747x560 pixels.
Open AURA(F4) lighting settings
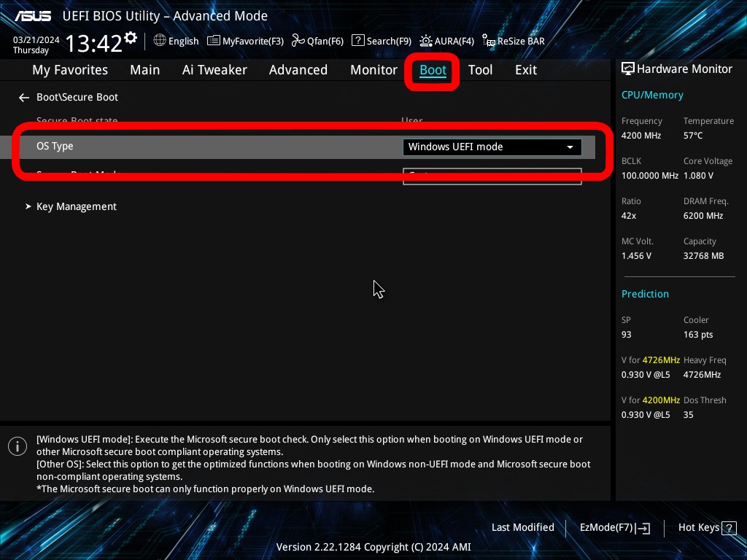click(x=446, y=41)
